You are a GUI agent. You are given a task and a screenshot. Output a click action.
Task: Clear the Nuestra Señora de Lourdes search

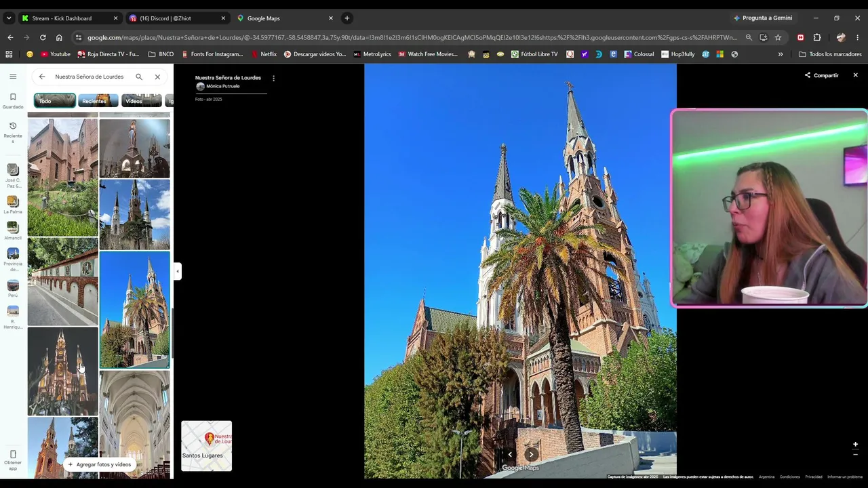pos(157,77)
